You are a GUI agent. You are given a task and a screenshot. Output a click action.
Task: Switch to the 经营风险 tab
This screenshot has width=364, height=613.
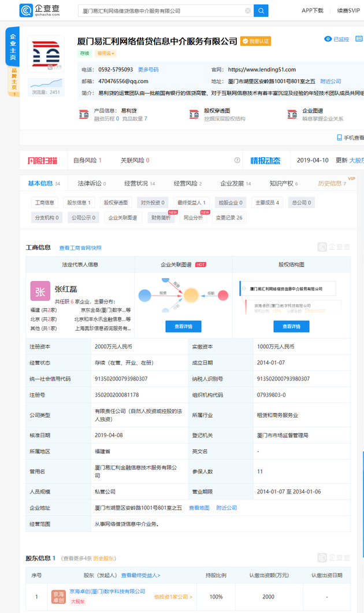pyautogui.click(x=188, y=183)
